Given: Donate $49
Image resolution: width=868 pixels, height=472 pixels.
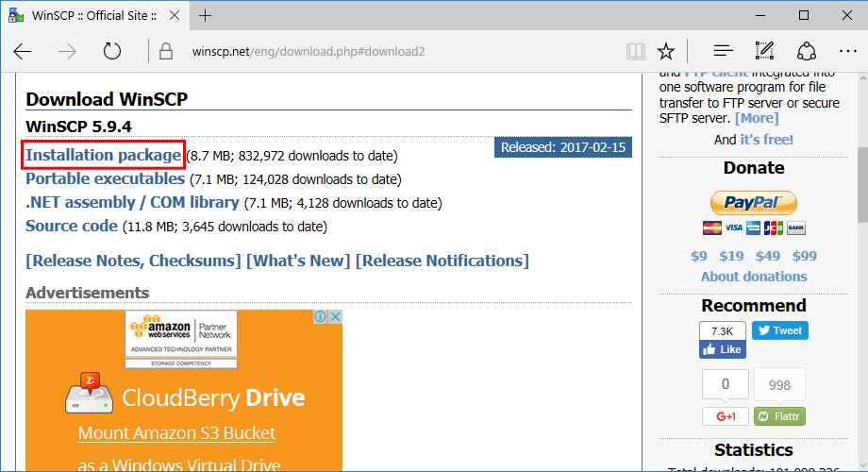Looking at the screenshot, I should pyautogui.click(x=768, y=256).
